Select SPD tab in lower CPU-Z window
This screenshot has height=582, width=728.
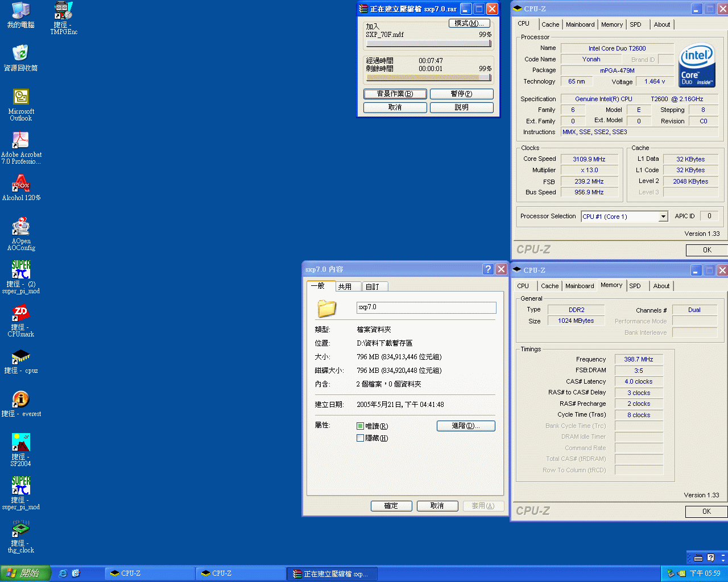click(x=635, y=286)
